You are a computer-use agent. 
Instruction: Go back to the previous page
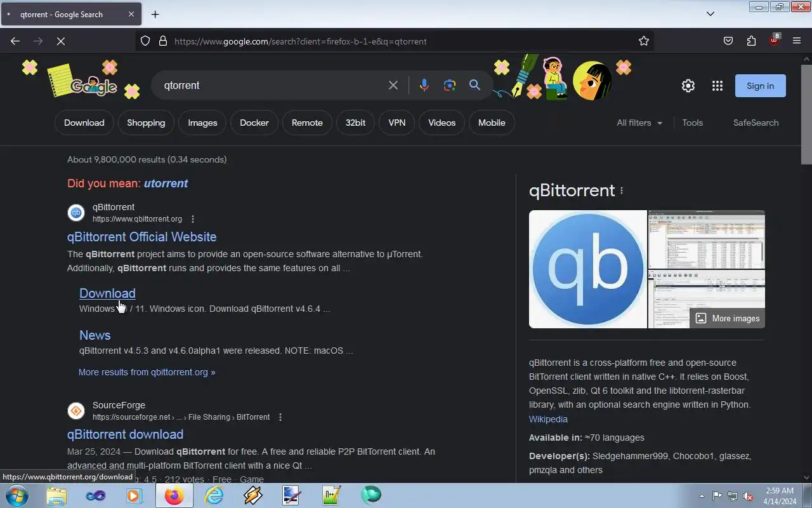point(15,41)
